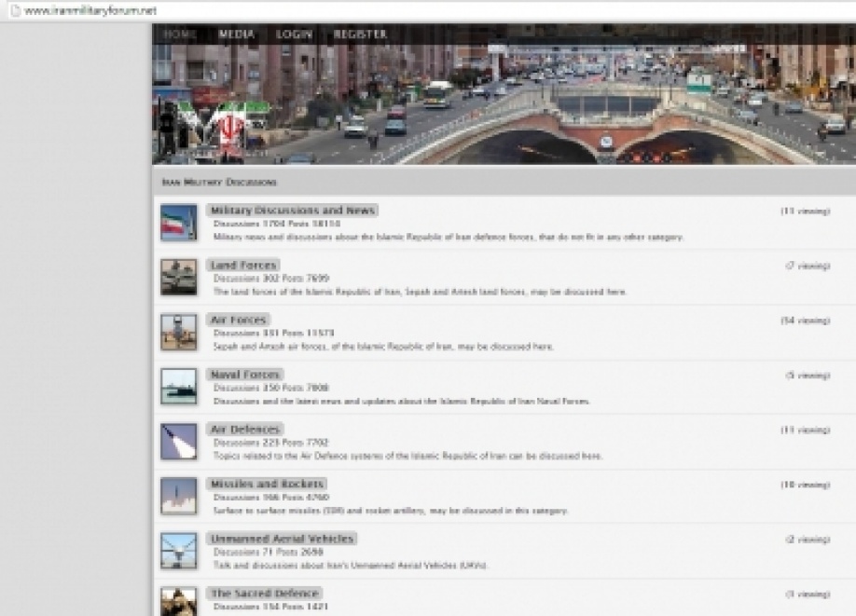
Task: Open the MEDIA menu item
Action: click(x=237, y=34)
